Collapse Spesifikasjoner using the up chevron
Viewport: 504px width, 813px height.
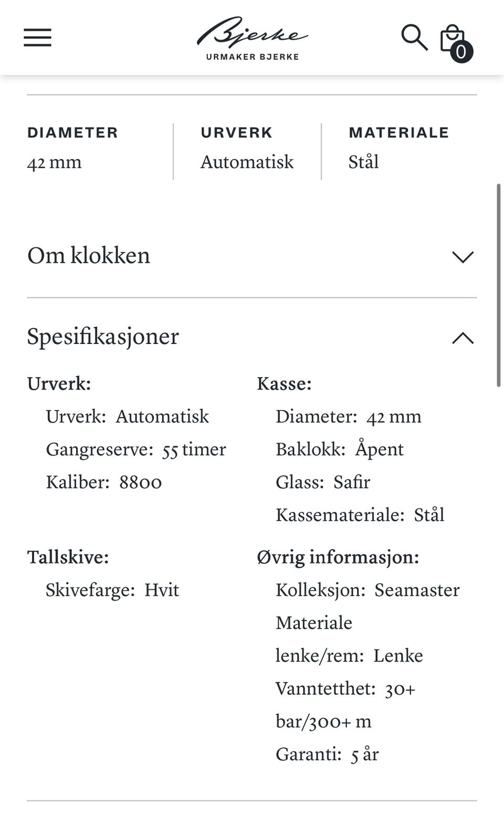[x=463, y=338]
